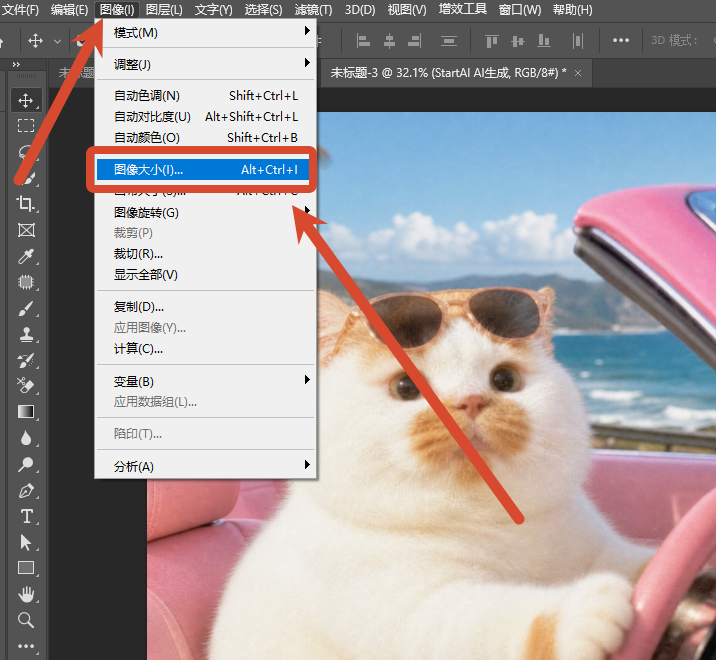Choose 显示全部(V) menu item

pyautogui.click(x=205, y=275)
